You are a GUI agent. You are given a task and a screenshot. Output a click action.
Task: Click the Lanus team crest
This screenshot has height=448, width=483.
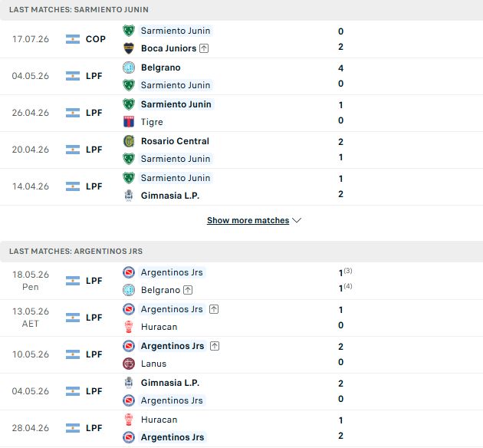coord(129,364)
